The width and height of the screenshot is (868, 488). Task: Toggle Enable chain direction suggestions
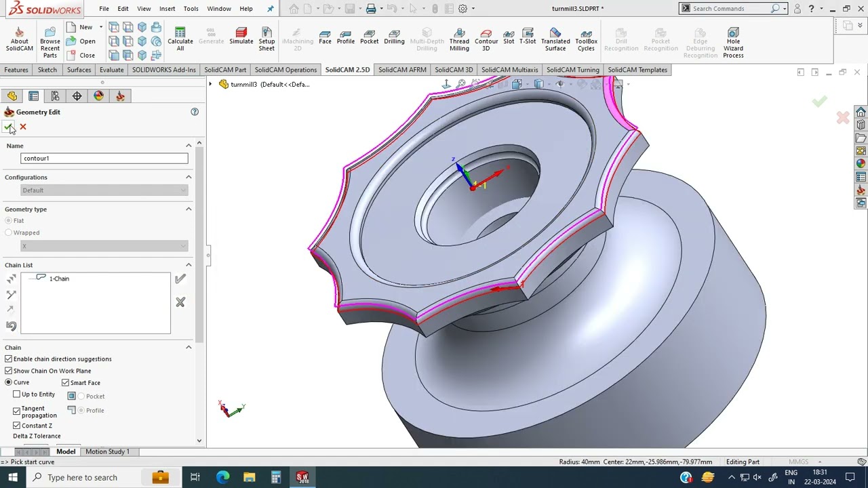[8, 359]
